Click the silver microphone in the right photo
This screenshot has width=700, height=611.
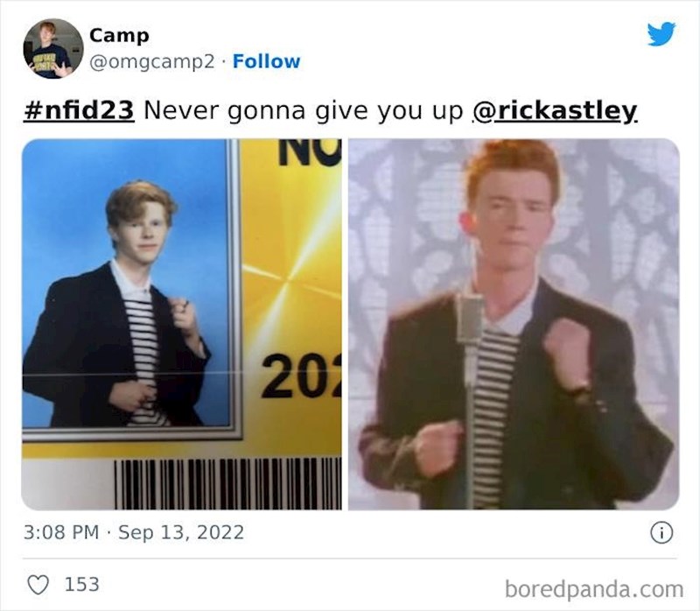point(470,318)
